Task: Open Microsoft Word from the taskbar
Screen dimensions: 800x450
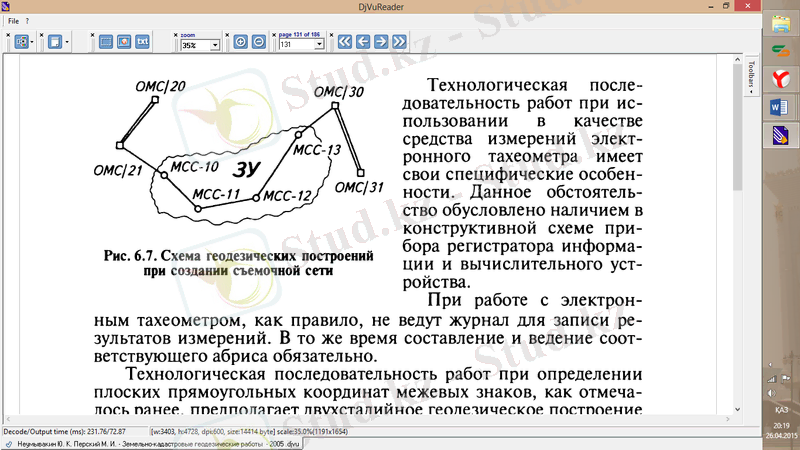Action: tap(780, 108)
